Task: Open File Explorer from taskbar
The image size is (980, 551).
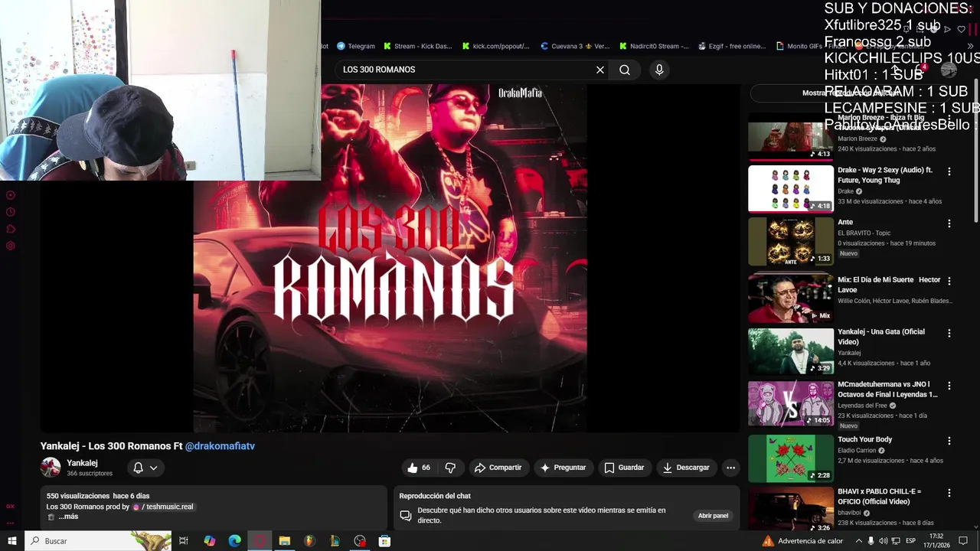Action: point(285,541)
